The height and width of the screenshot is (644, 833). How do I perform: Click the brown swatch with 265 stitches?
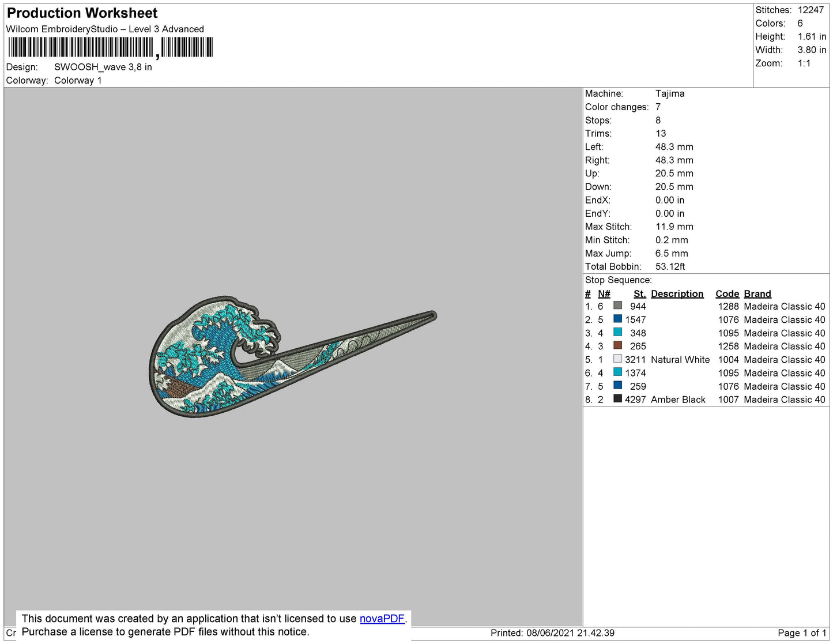617,345
